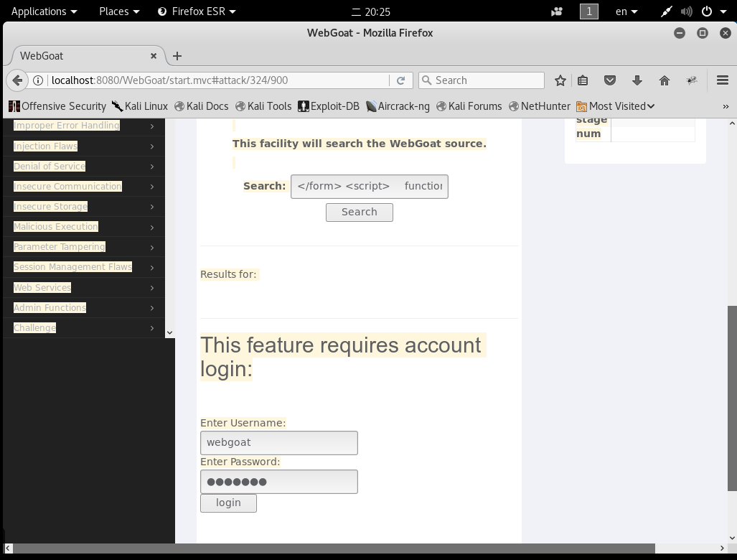Open Challenge menu item

pyautogui.click(x=84, y=327)
